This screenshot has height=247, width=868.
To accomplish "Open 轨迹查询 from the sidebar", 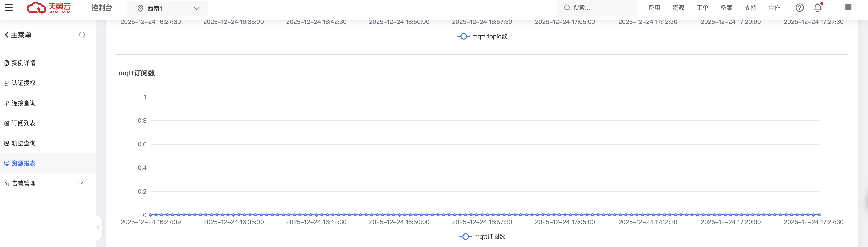I will point(24,143).
